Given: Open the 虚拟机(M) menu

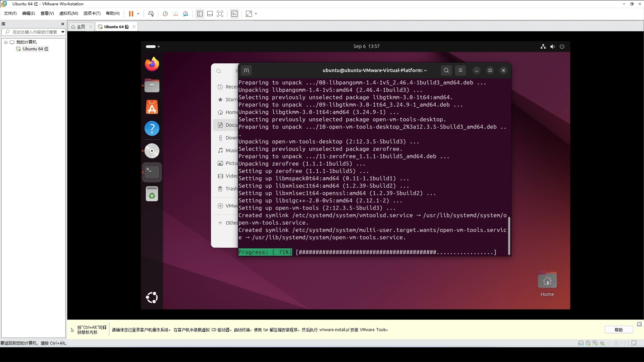Looking at the screenshot, I should (68, 13).
